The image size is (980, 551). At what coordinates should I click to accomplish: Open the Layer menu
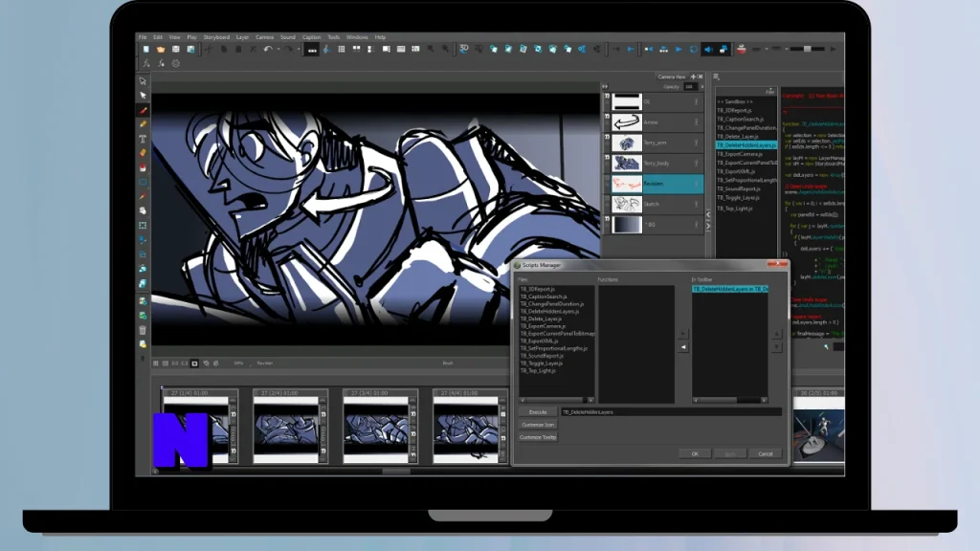(x=242, y=37)
